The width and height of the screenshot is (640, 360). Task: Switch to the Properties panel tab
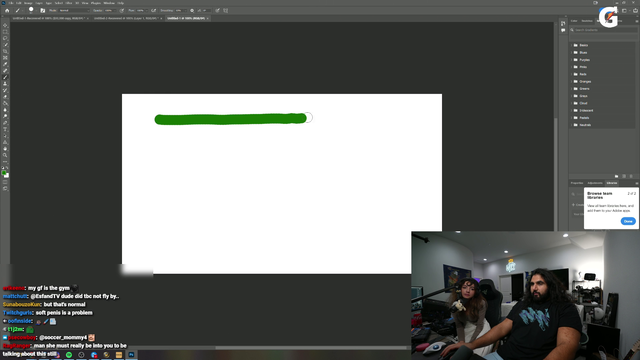[x=577, y=183]
